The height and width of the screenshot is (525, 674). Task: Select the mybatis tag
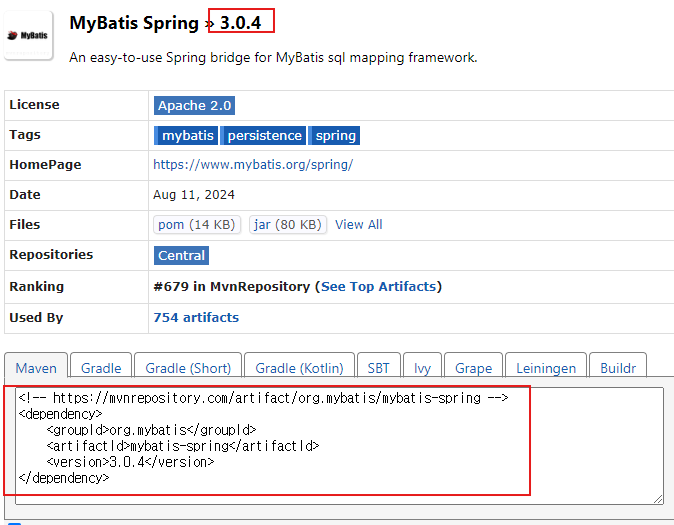186,135
